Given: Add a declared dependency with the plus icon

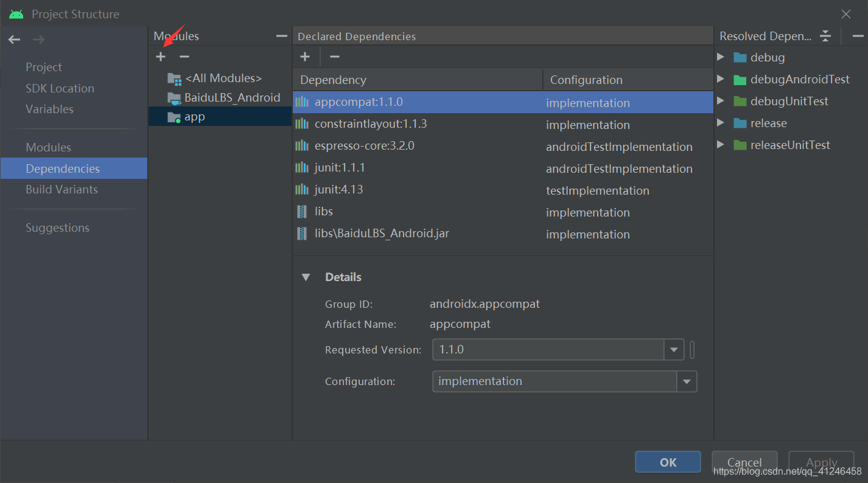Looking at the screenshot, I should [x=305, y=57].
